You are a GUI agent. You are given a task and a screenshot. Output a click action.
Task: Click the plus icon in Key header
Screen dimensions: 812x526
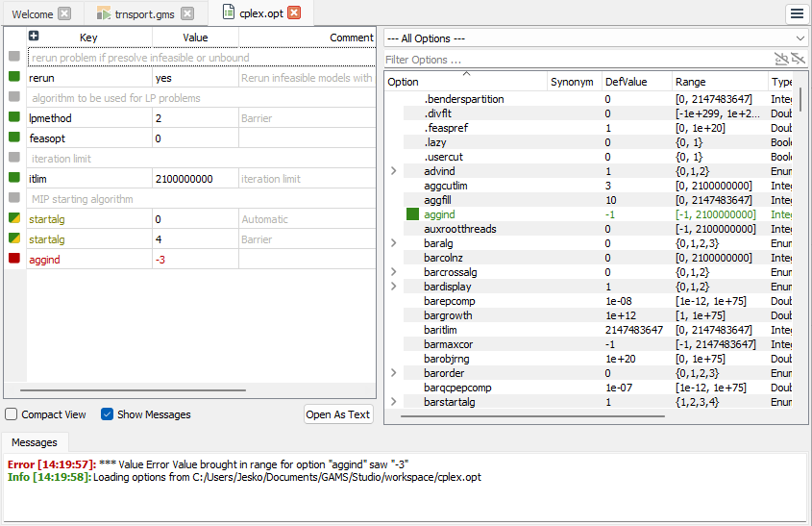[x=34, y=37]
